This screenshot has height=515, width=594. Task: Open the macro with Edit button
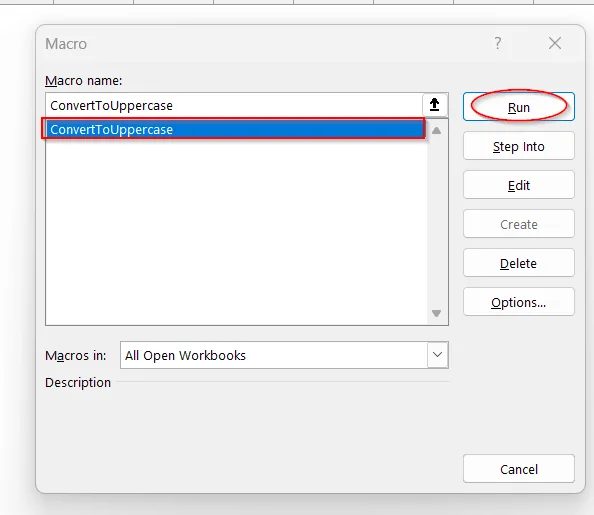[x=519, y=185]
